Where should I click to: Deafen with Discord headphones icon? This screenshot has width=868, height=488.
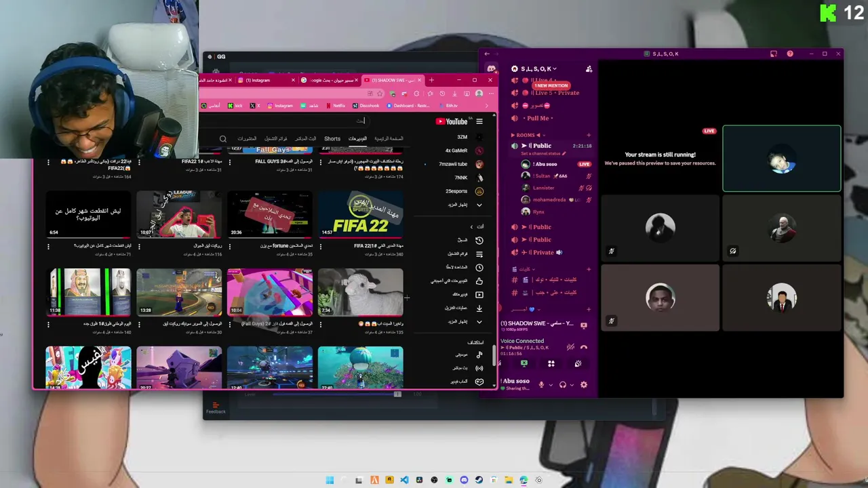pos(562,385)
